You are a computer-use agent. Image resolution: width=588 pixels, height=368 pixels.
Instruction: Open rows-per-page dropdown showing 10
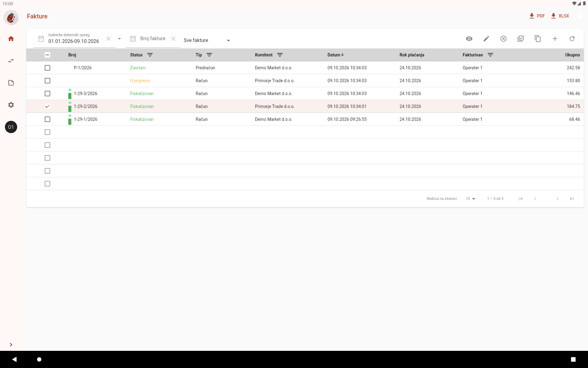(x=470, y=199)
